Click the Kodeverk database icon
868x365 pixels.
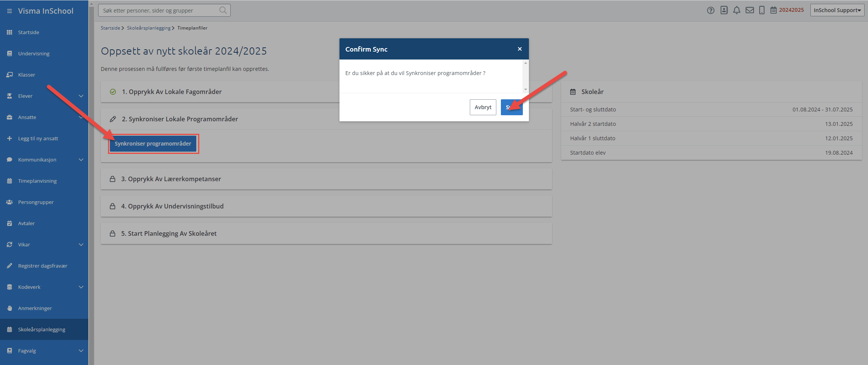(9, 287)
